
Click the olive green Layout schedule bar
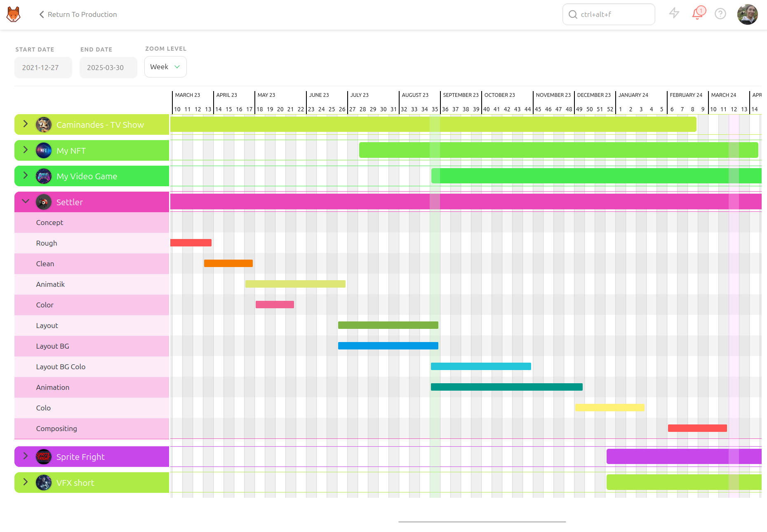(388, 325)
